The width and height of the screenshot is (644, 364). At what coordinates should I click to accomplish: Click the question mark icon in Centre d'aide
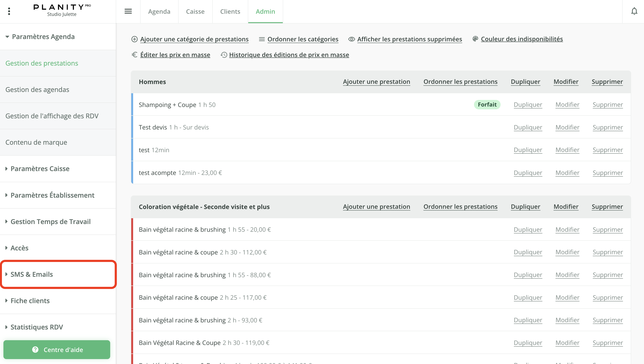coord(35,349)
